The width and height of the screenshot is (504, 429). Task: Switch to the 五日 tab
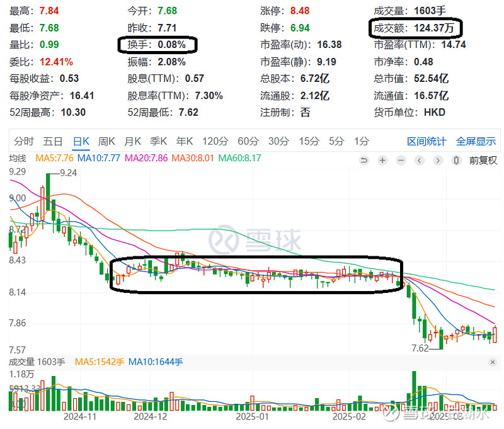coord(53,141)
